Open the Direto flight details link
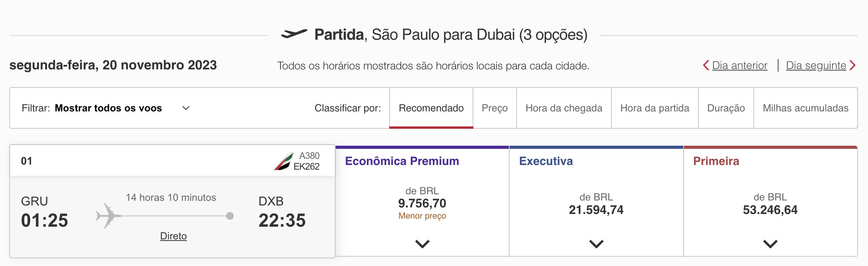This screenshot has width=868, height=266. click(173, 236)
